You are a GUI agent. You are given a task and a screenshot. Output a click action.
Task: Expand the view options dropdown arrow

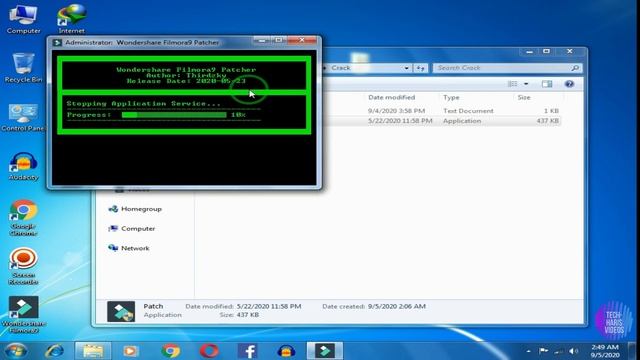tap(526, 84)
